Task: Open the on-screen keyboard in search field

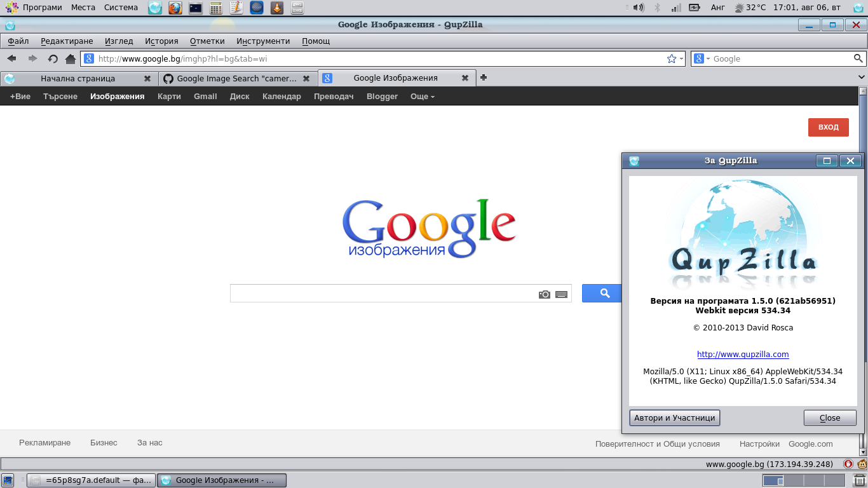Action: coord(560,293)
